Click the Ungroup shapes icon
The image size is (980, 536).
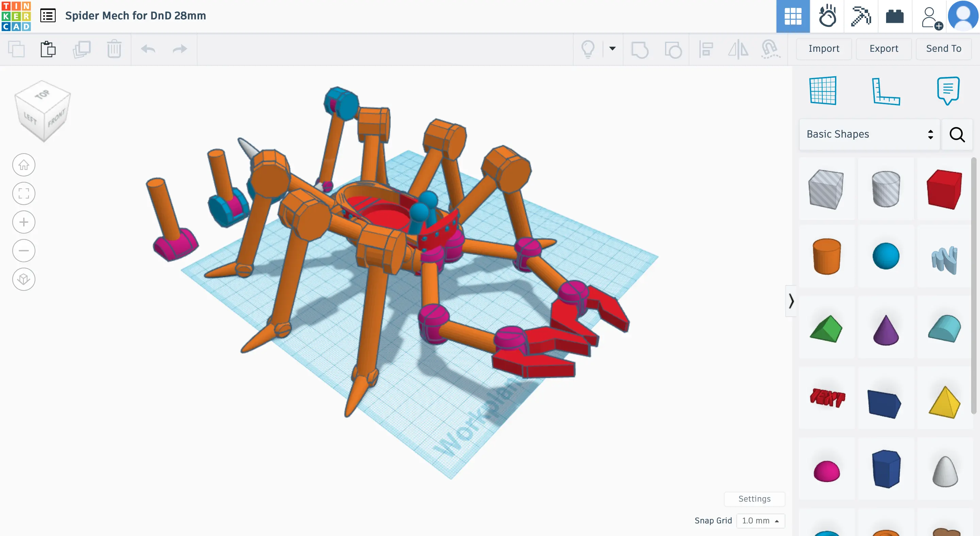coord(673,49)
